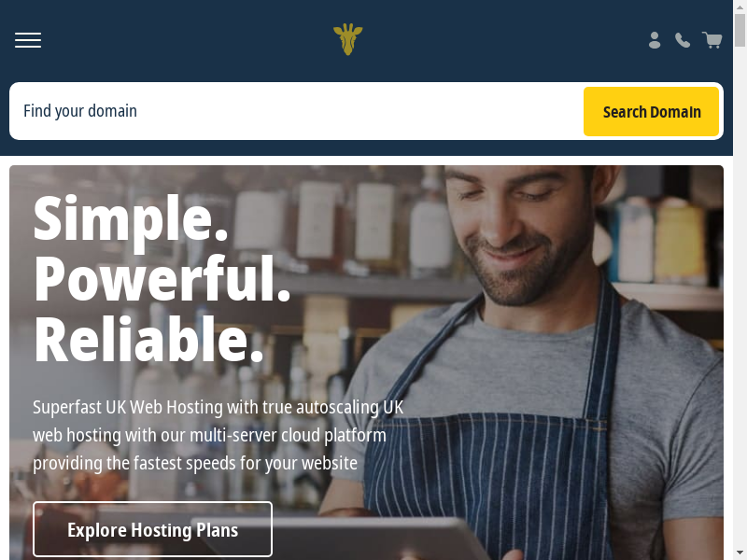Viewport: 747px width, 560px height.
Task: Click the scrollbar down arrow
Action: (740, 553)
